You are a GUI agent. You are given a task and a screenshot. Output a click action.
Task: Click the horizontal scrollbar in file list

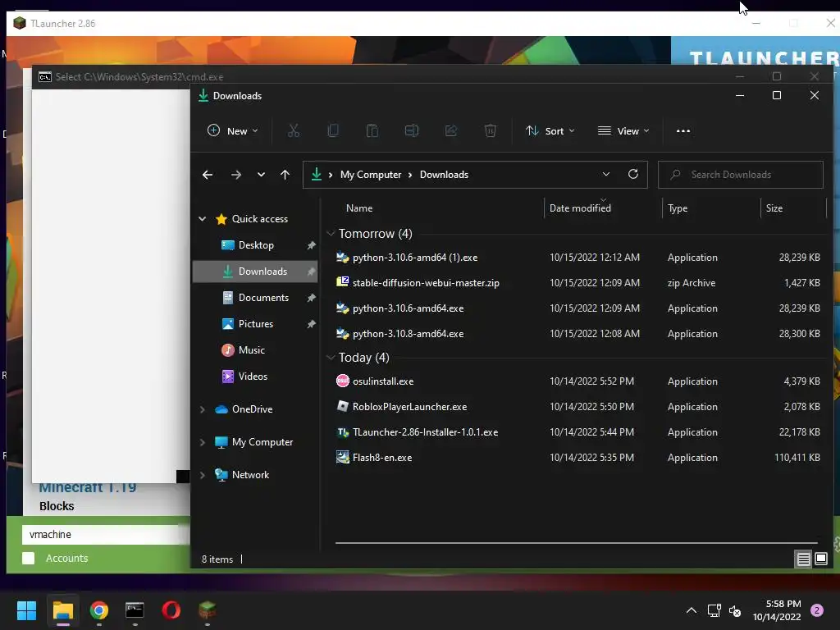[x=577, y=543]
